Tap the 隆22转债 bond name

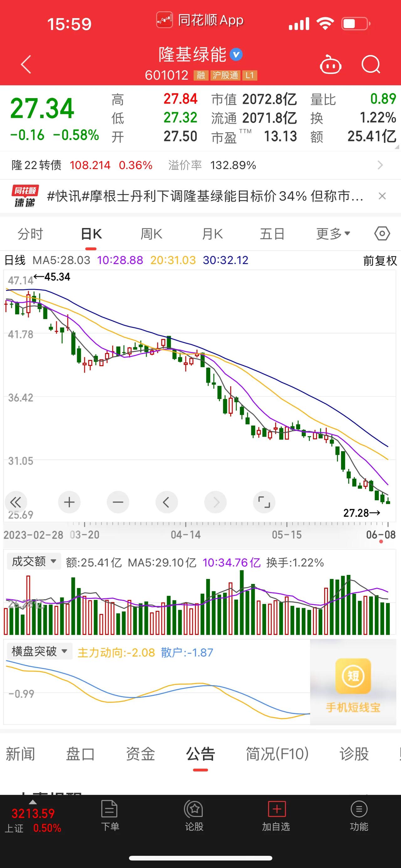point(36,165)
